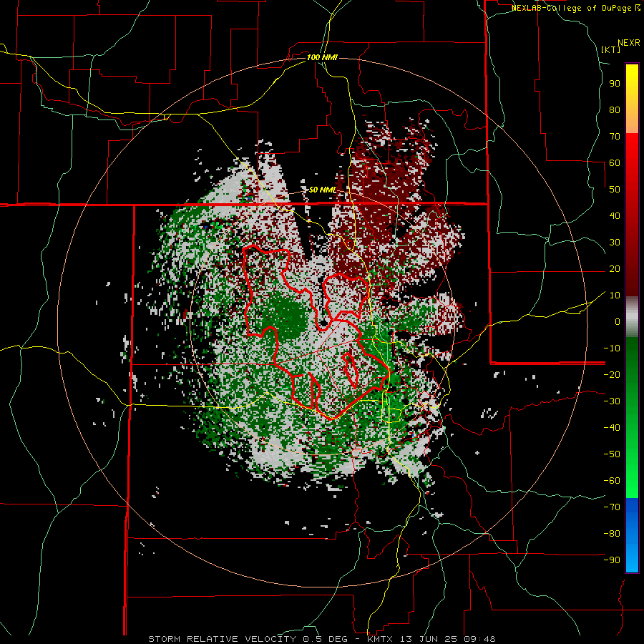This screenshot has width=644, height=644.
Task: Click the -10 value on velocity scale
Action: (612, 348)
